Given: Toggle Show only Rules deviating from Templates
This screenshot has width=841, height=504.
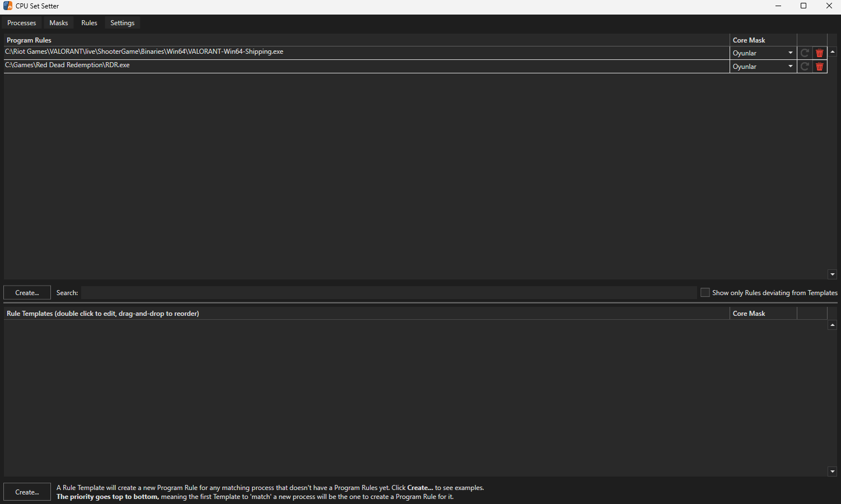Looking at the screenshot, I should click(705, 292).
